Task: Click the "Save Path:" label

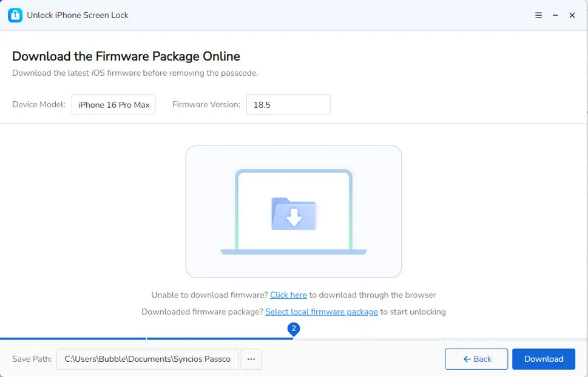Action: [x=32, y=359]
